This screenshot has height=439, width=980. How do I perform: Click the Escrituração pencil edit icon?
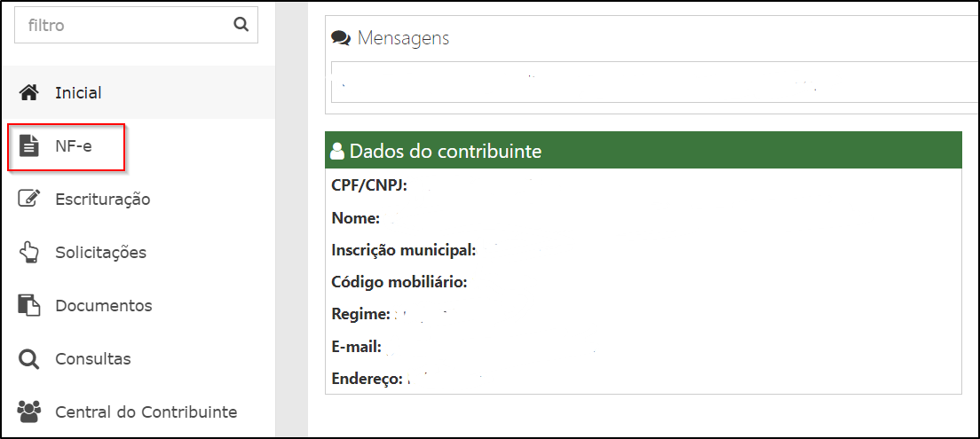pos(29,199)
